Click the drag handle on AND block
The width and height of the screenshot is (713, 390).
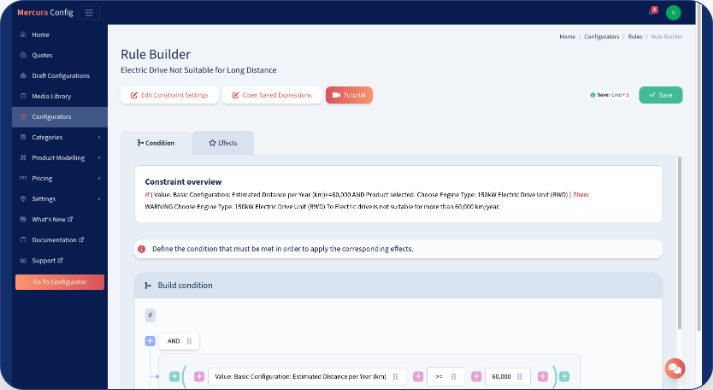click(x=189, y=341)
